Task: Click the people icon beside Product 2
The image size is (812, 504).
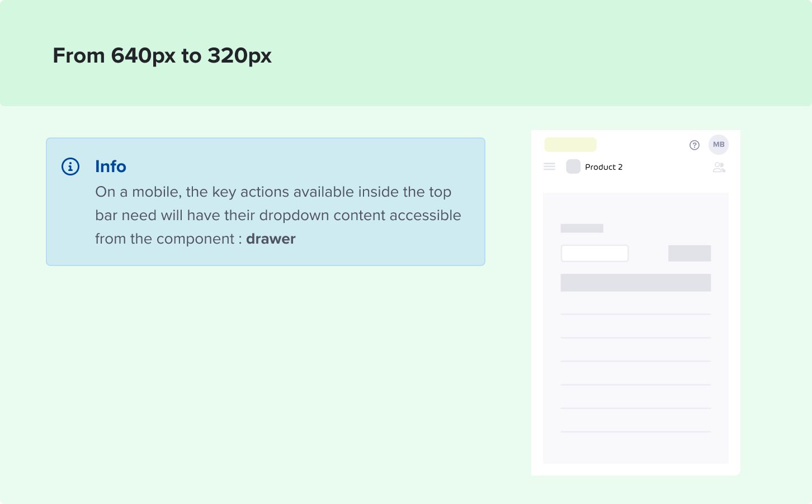Action: 719,167
